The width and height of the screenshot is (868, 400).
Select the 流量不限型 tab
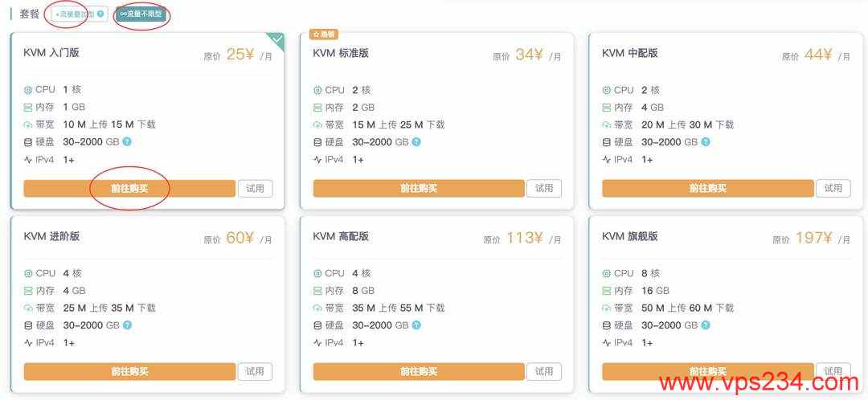(x=141, y=14)
